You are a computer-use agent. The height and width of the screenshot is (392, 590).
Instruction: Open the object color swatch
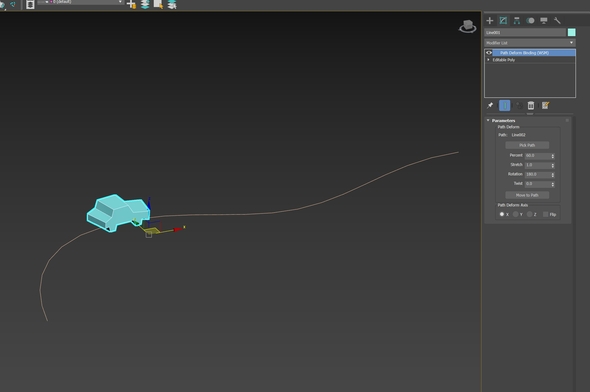pos(571,32)
